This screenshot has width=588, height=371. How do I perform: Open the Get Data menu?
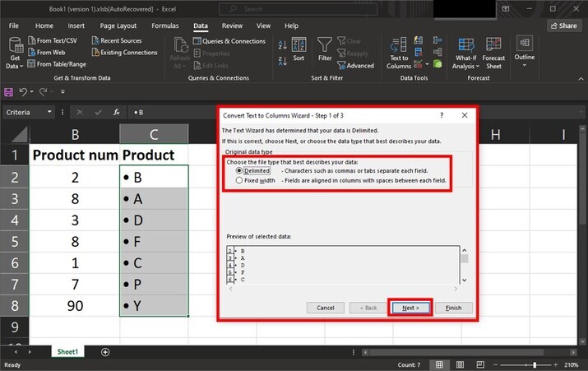[x=15, y=53]
